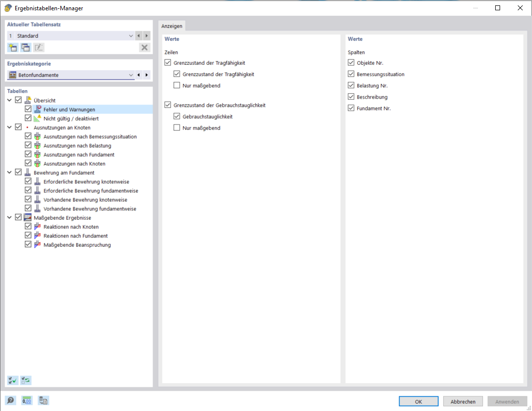The image size is (532, 411).
Task: Uncheck Vorhandene Bewehrung knotenweise checkbox
Action: click(28, 200)
